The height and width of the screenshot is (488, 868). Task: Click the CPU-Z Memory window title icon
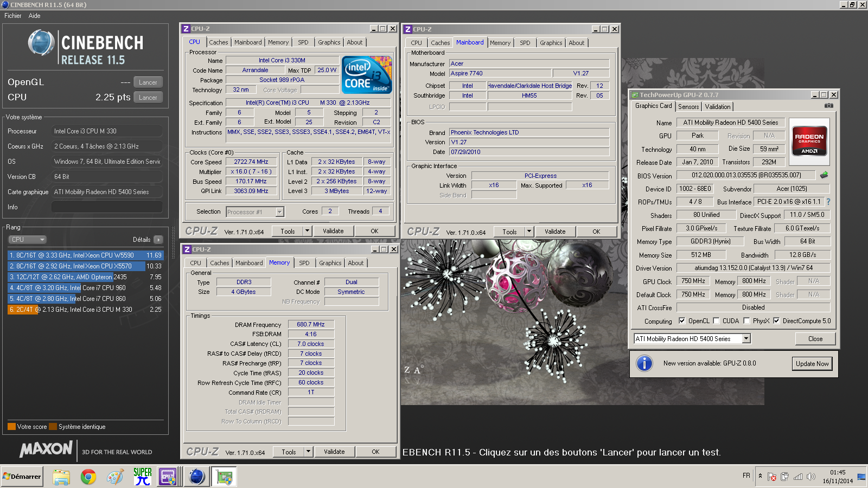coord(187,249)
